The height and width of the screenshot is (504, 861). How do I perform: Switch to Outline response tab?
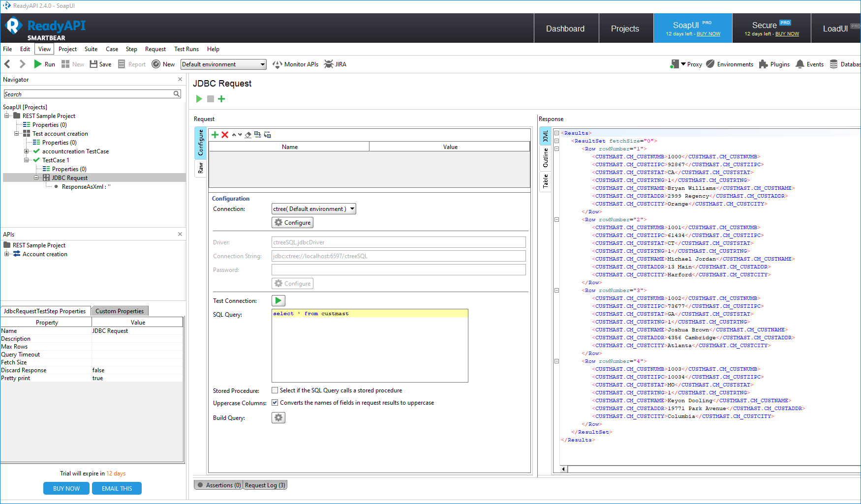(545, 158)
